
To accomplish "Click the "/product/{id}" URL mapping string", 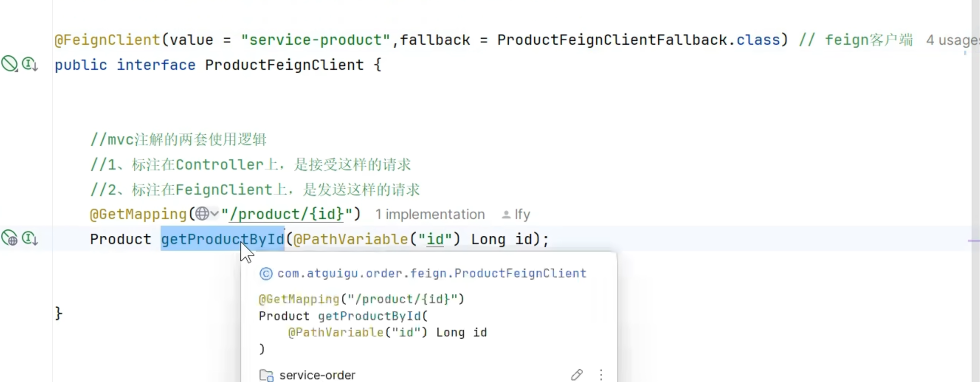I will (x=287, y=214).
